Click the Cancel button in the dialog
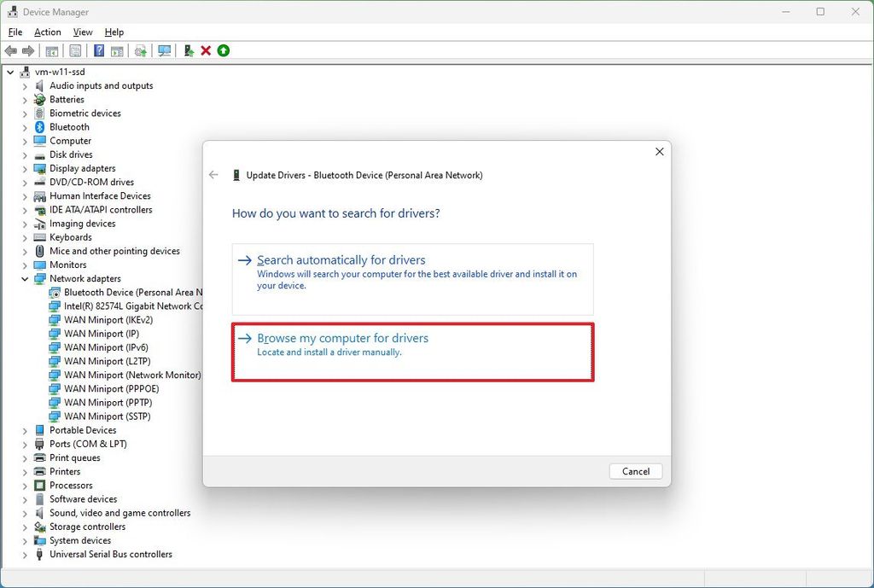 pos(635,471)
